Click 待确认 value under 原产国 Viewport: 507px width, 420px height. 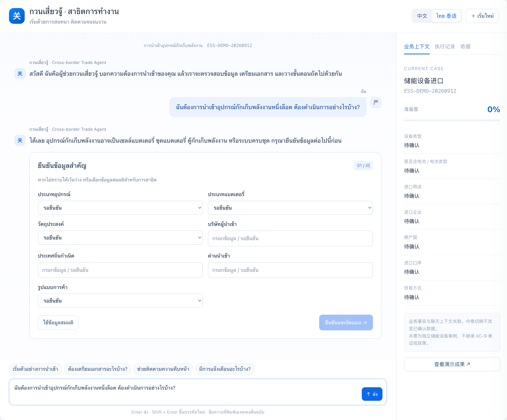tap(412, 247)
